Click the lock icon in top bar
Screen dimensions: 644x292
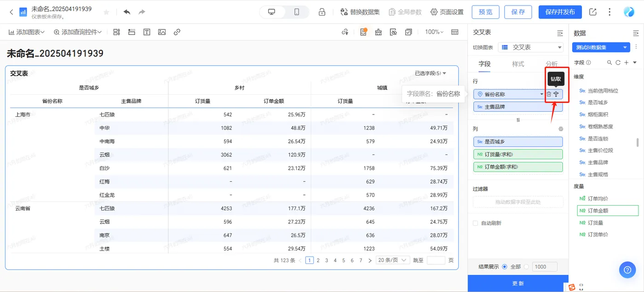click(322, 12)
